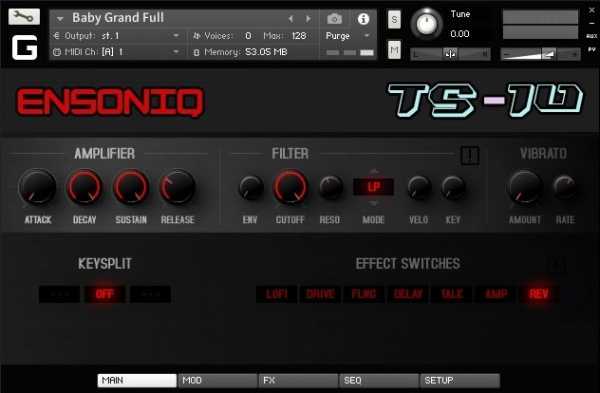The image size is (600, 393).
Task: Click the pan center icon
Action: (450, 54)
